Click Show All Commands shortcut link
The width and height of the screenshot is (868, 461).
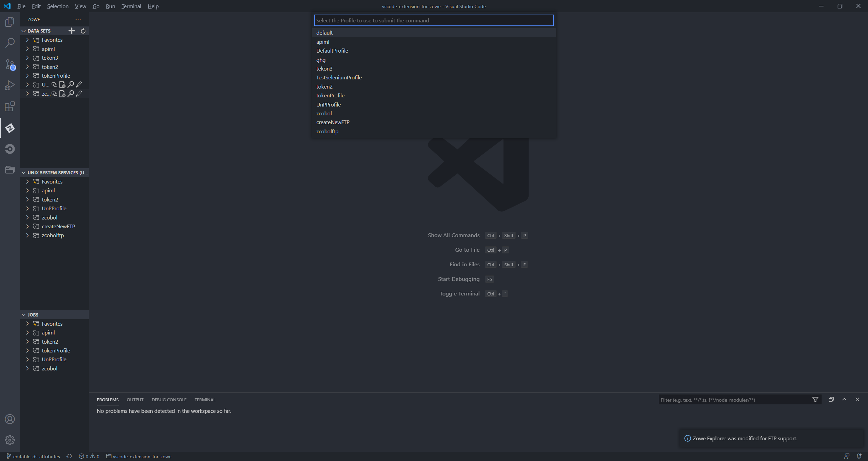(453, 235)
